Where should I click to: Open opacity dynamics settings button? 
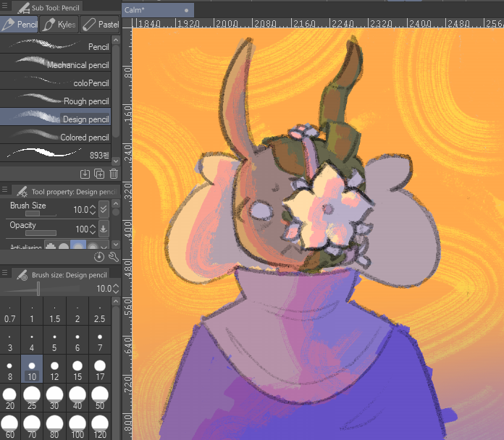(104, 229)
